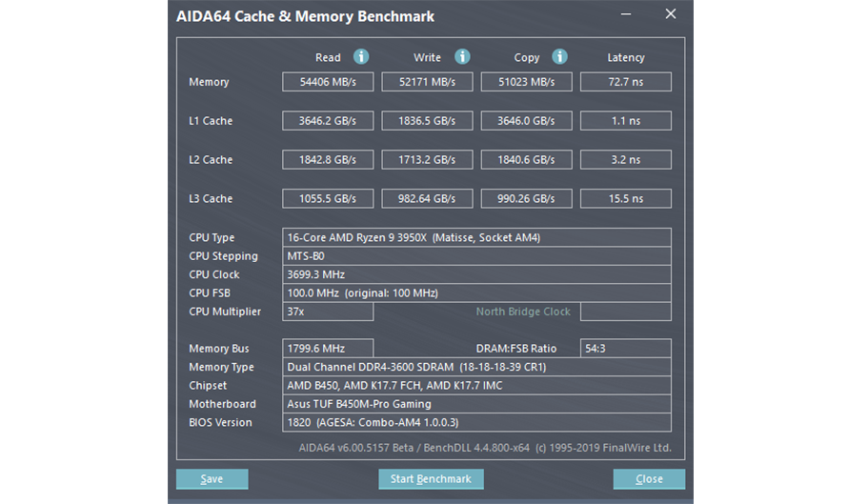Image resolution: width=848 pixels, height=504 pixels.
Task: Click the L3 Cache Copy value box
Action: (526, 199)
